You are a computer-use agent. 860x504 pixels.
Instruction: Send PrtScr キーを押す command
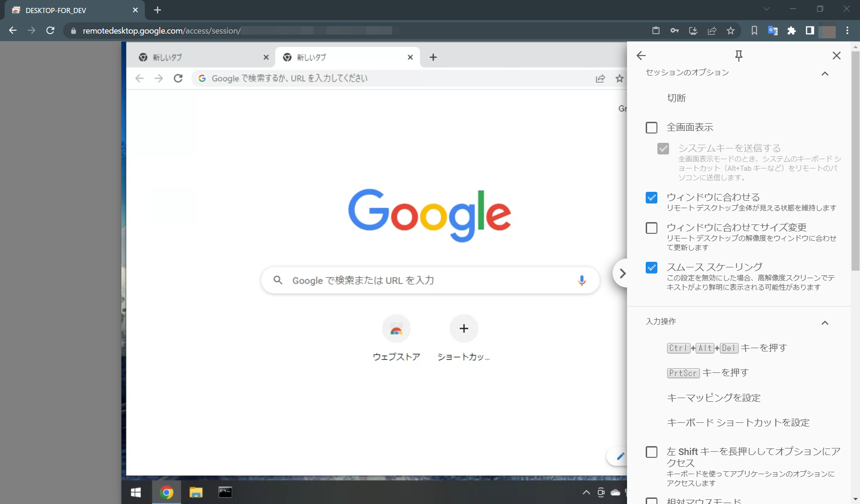click(708, 373)
